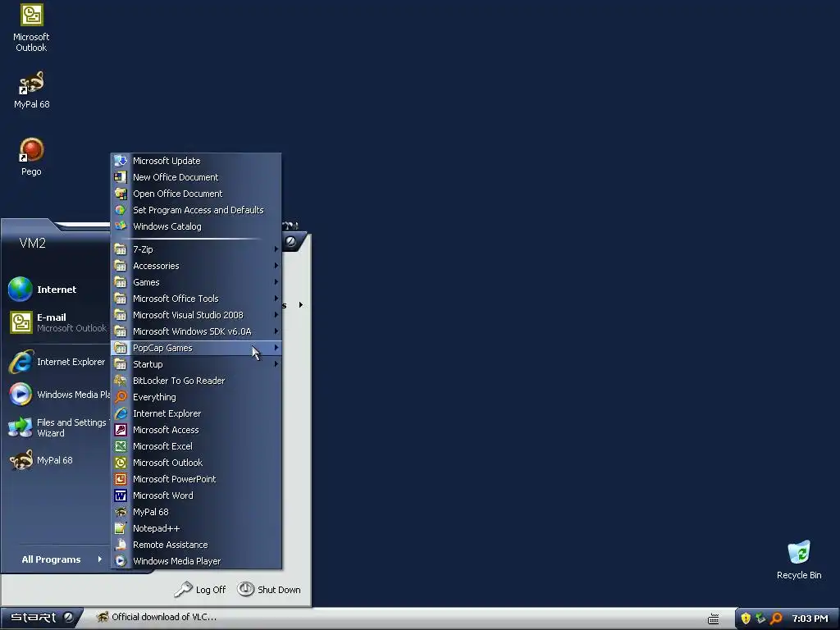Expand the Startup folder

pyautogui.click(x=195, y=364)
